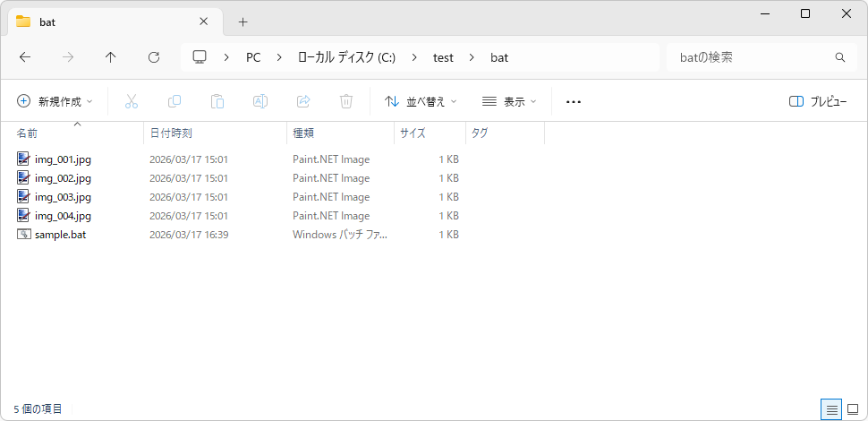Navigate up one folder level
The height and width of the screenshot is (421, 868).
coord(111,57)
